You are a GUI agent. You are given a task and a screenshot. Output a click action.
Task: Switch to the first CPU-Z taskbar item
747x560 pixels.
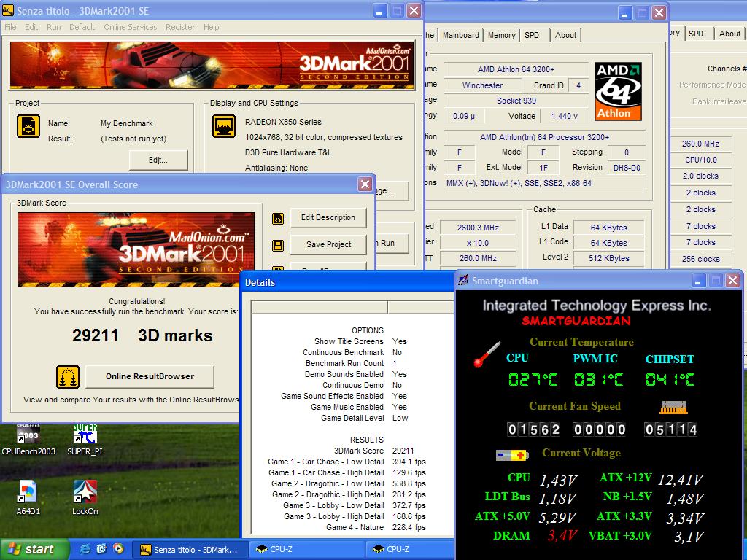click(x=307, y=550)
